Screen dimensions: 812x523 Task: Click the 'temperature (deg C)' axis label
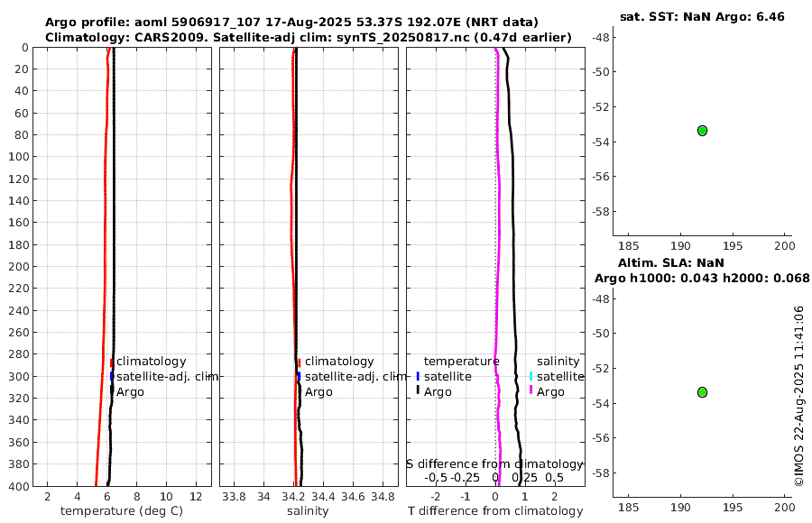122,511
